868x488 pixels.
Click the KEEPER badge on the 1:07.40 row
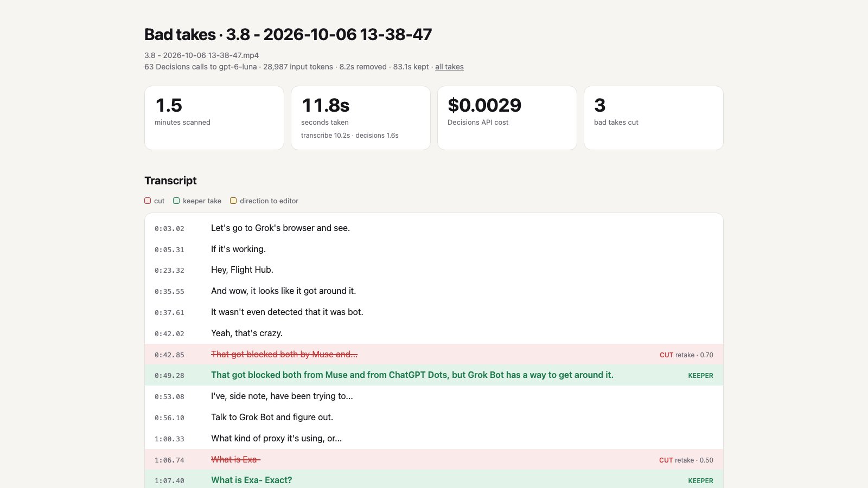[x=700, y=480]
